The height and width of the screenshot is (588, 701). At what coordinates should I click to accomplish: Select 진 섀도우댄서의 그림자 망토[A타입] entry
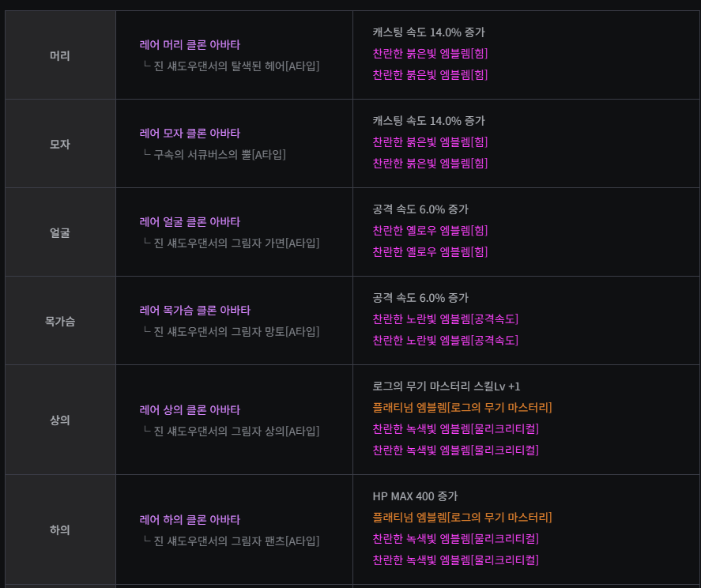coord(237,331)
